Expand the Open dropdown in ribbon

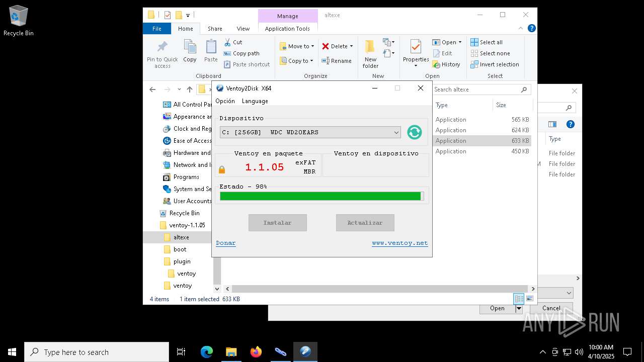tap(460, 42)
